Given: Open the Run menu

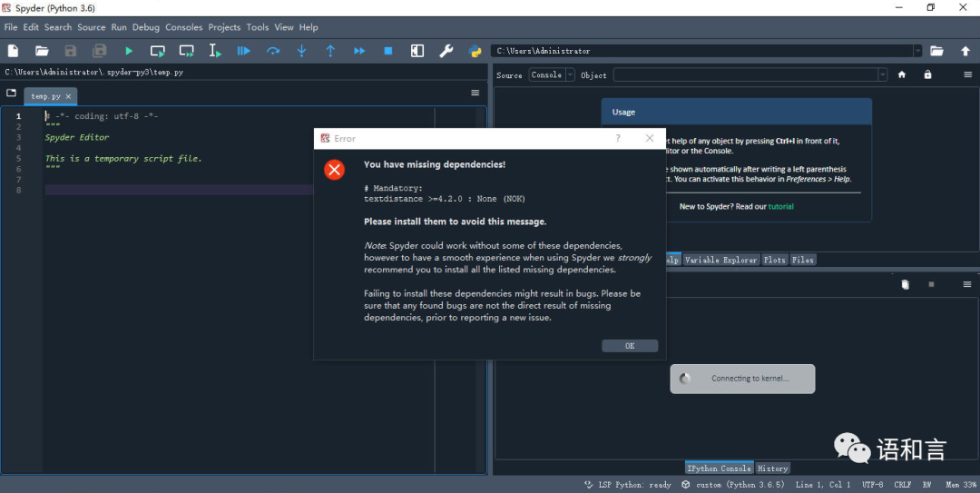Looking at the screenshot, I should coord(119,27).
